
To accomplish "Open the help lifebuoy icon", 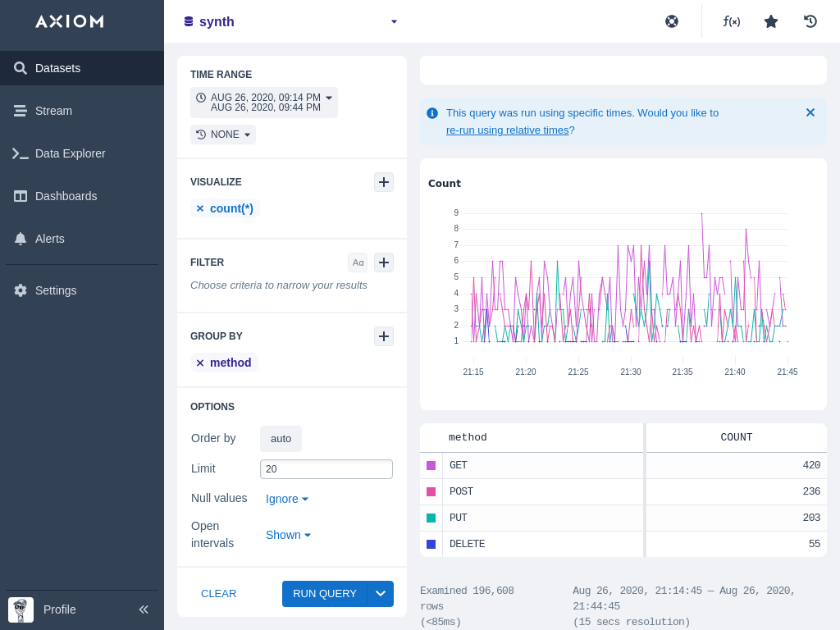I will pos(672,21).
